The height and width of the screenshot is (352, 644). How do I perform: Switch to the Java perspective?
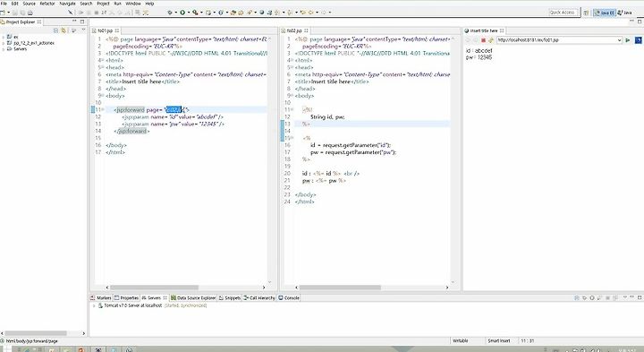pos(624,13)
